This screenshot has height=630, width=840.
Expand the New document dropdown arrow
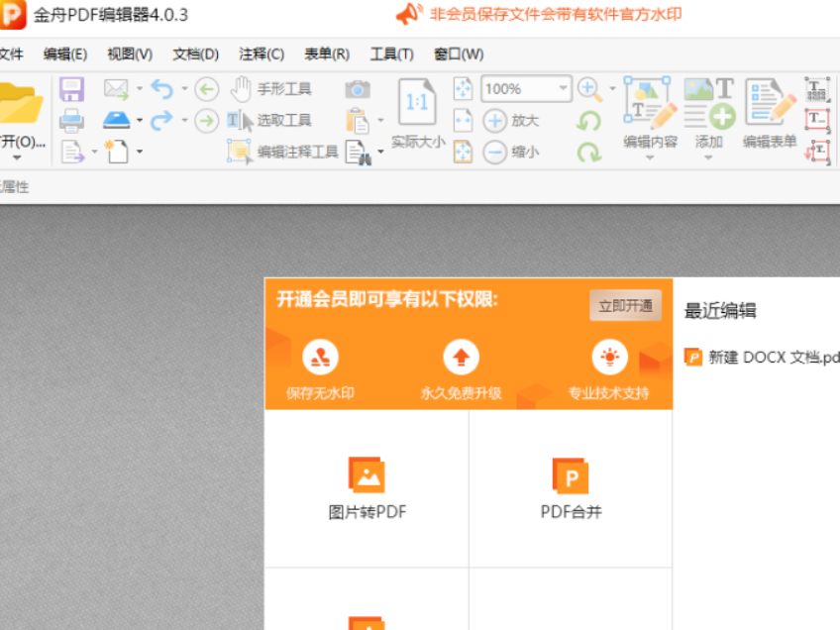(140, 153)
